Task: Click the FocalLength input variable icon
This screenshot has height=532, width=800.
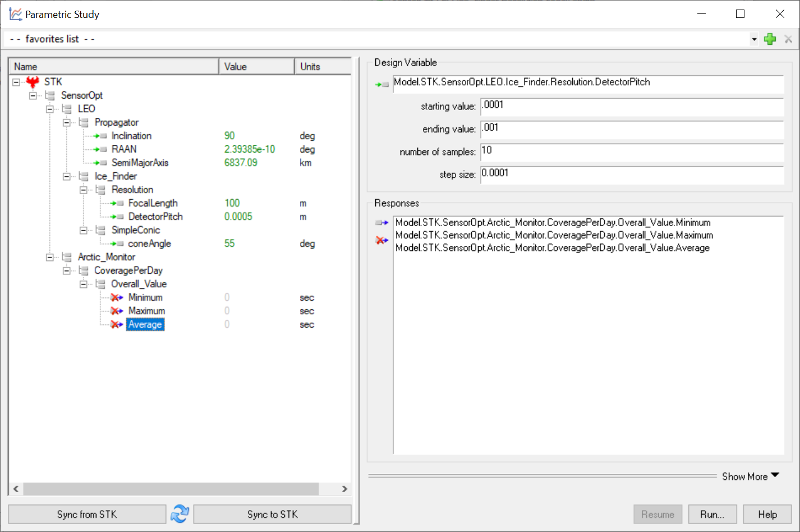Action: [x=117, y=203]
